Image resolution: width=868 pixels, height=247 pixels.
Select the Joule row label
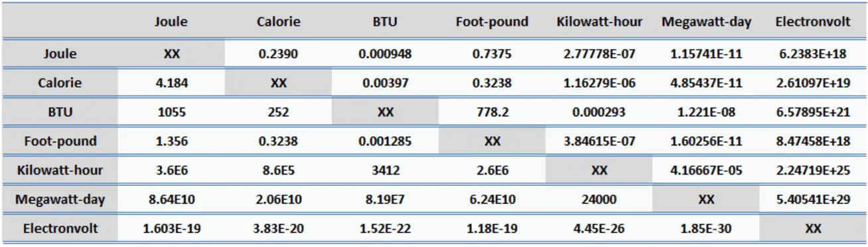[60, 54]
